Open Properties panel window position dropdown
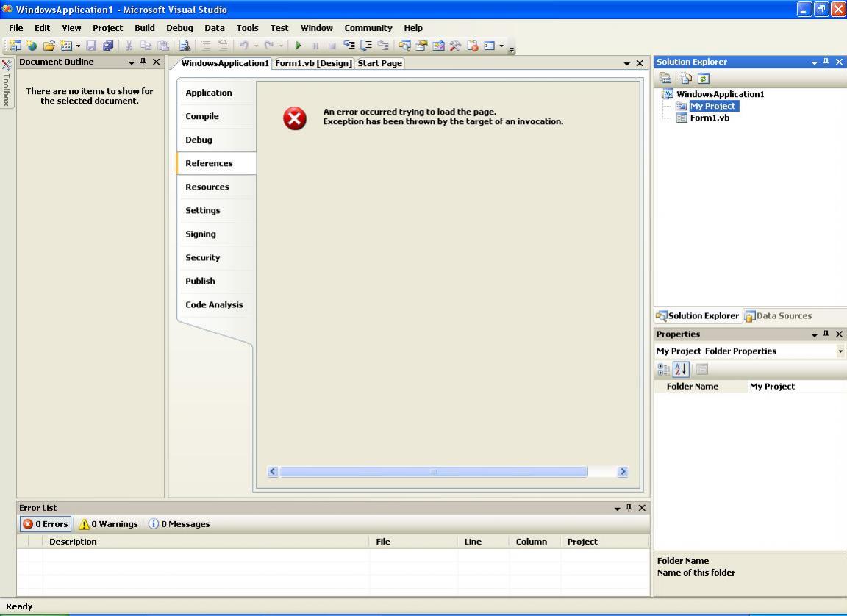 coord(814,334)
